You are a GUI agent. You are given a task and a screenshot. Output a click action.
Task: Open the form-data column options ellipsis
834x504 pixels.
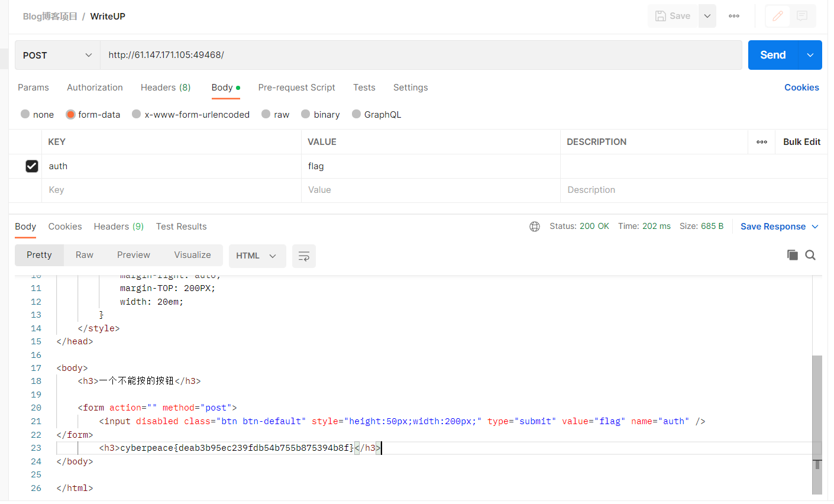(762, 142)
